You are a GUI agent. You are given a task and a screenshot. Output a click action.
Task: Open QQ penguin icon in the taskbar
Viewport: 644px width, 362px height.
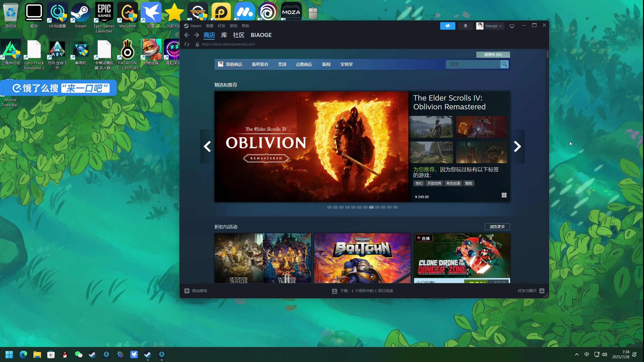65,354
